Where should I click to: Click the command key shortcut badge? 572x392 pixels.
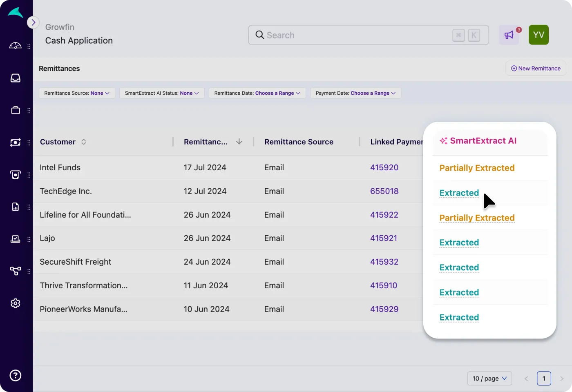tap(458, 35)
